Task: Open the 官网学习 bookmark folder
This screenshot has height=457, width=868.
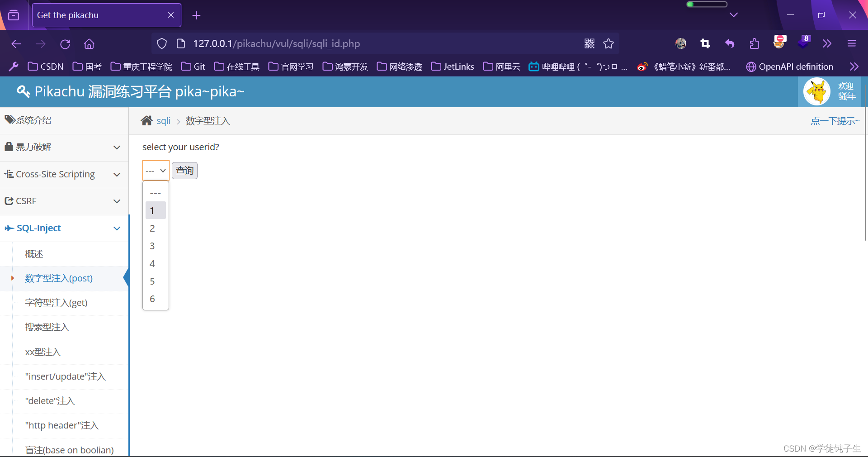Action: click(291, 67)
